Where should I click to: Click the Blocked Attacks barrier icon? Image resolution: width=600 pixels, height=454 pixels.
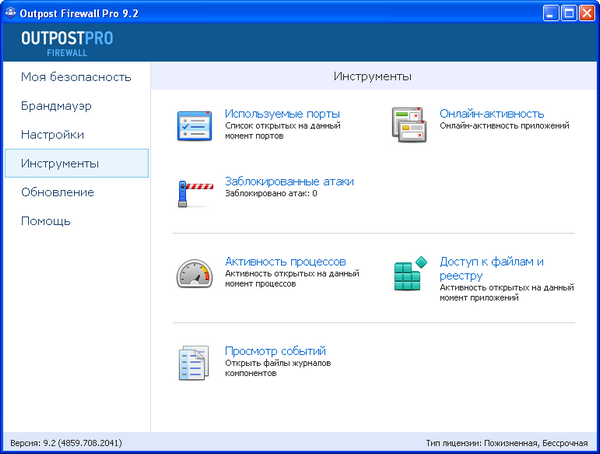pyautogui.click(x=194, y=190)
